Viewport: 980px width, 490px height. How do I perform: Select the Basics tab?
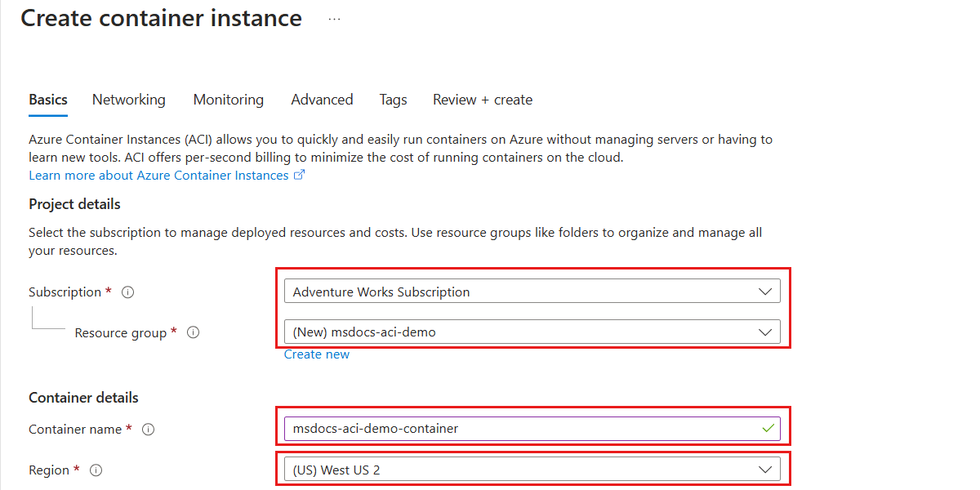point(48,100)
